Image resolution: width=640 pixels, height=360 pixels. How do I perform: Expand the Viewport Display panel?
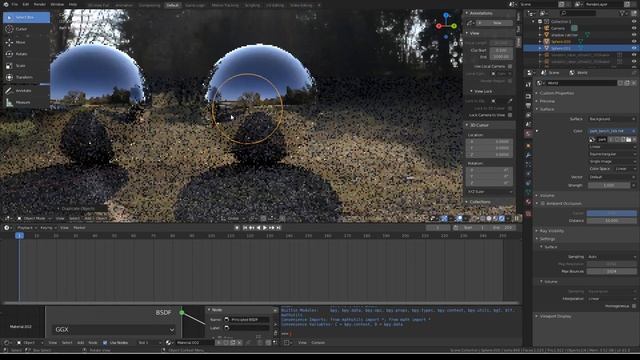point(554,316)
